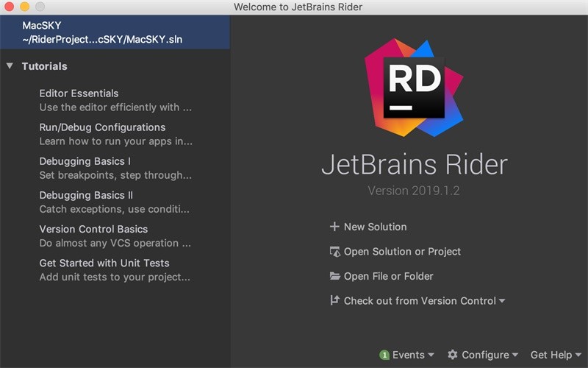
Task: Click 'Use the editor efficiently with ...' description
Action: 115,107
